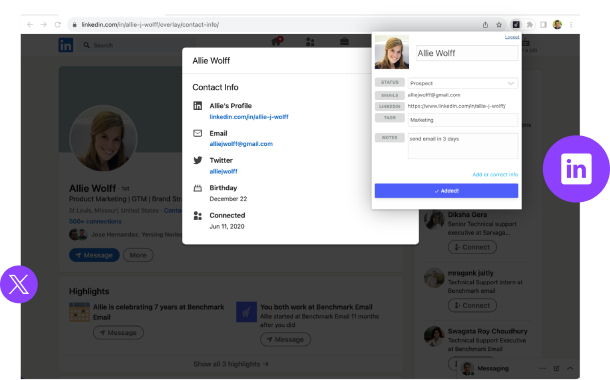Screen dimensions: 610x380
Task: Open the Chrome profile avatar
Action: click(x=557, y=25)
